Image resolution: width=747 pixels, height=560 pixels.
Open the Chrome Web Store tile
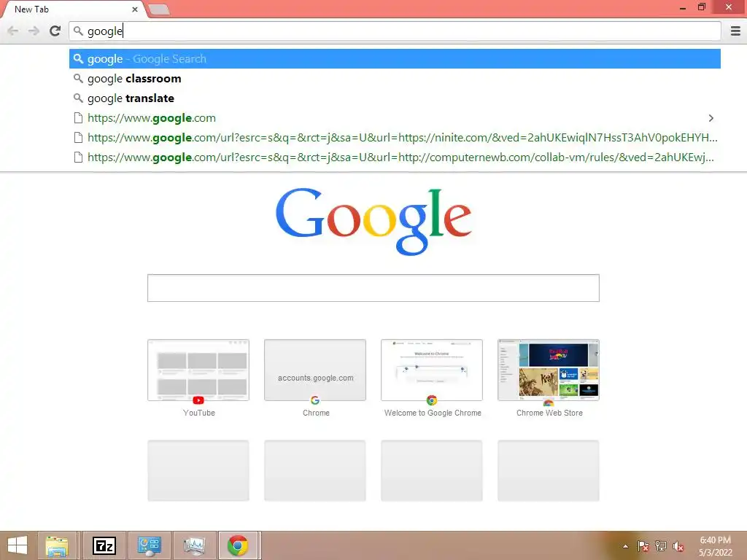(549, 370)
